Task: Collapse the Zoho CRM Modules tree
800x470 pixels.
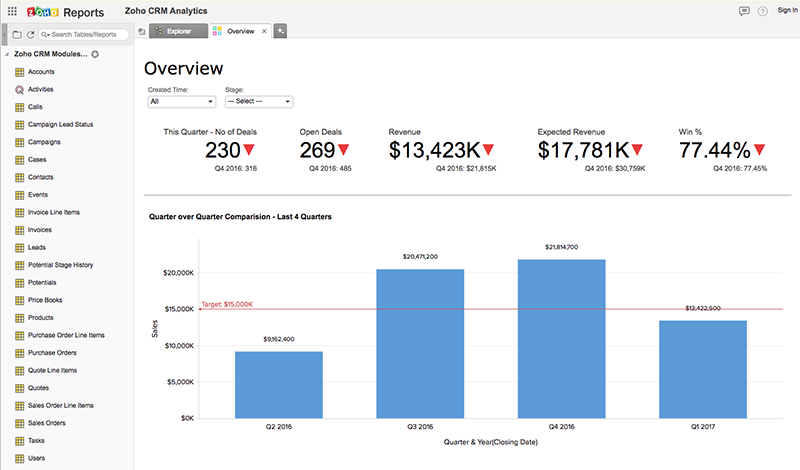Action: tap(7, 54)
